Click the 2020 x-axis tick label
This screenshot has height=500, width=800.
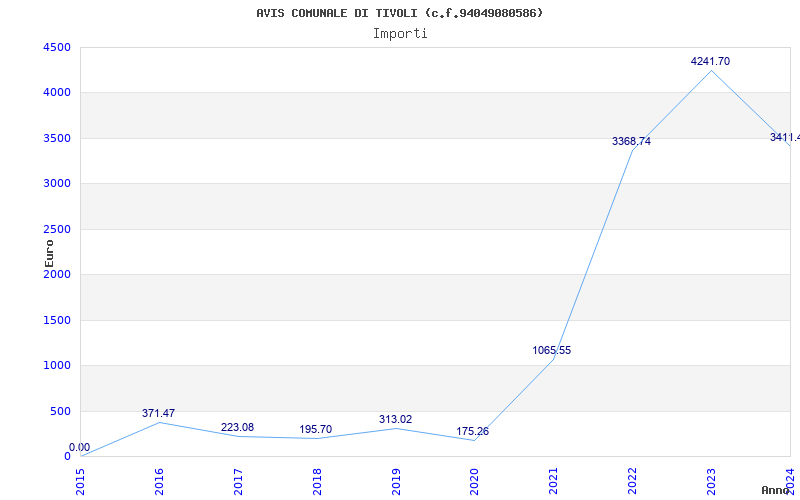click(x=474, y=482)
